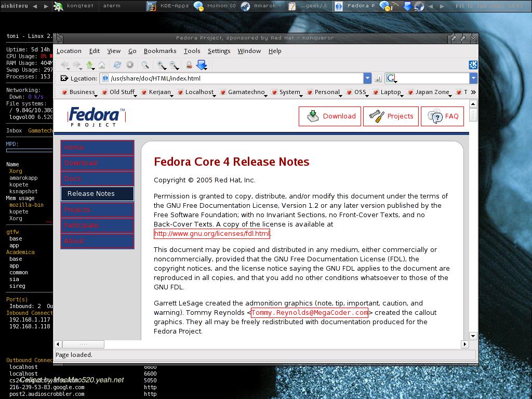Screen dimensions: 532x399
Task: Click the blue arrow tray icon
Action: [407, 6]
